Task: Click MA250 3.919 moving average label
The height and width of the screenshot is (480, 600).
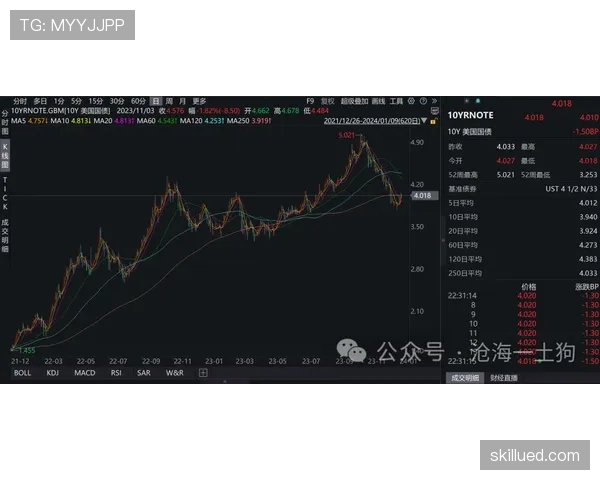Action: pos(249,121)
